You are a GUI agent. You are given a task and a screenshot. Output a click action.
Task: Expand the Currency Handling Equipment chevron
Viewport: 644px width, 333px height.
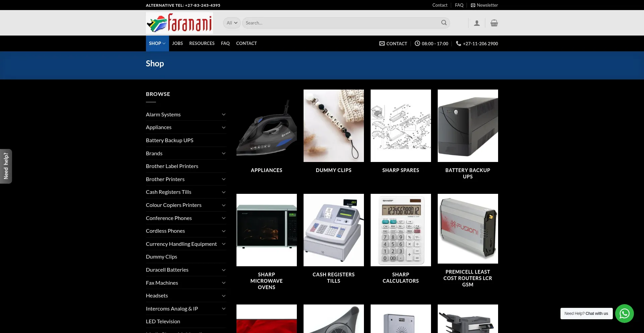(224, 244)
